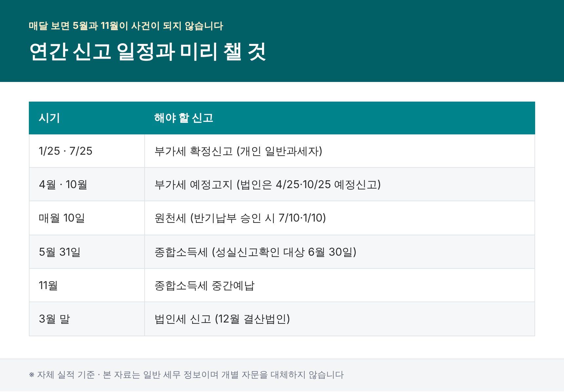
Task: Click the footer disclaimer starting '※ 자체 실적 기준'
Action: pyautogui.click(x=186, y=375)
